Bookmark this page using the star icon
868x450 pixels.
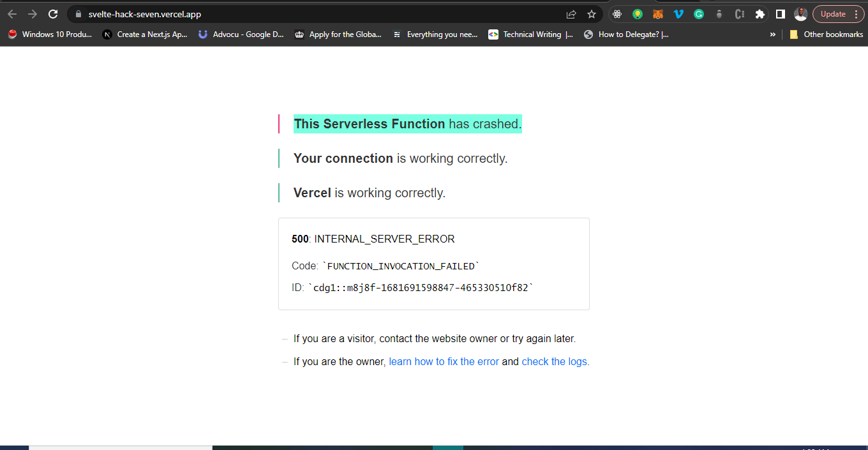point(592,13)
